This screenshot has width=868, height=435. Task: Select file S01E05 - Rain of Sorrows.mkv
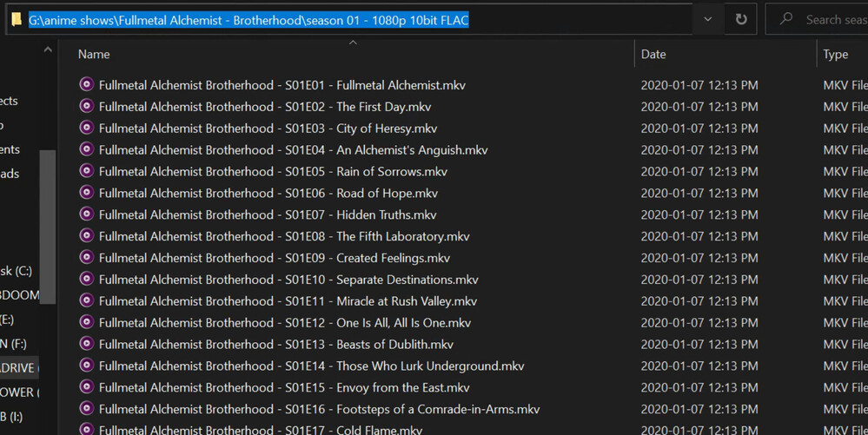(273, 172)
